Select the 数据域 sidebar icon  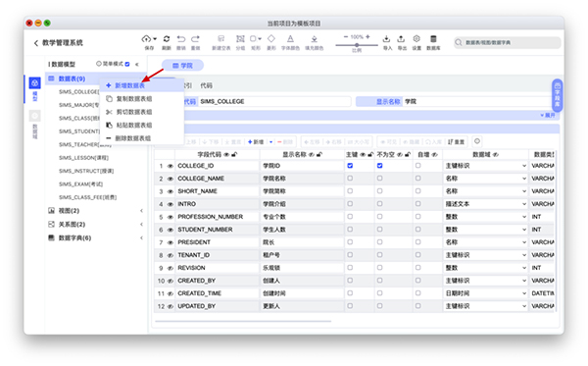click(x=35, y=116)
